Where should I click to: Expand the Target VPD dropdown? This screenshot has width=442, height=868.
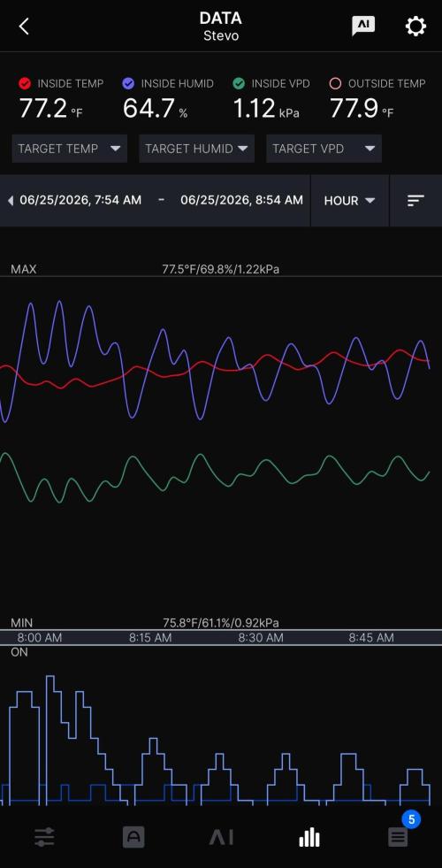pos(324,149)
